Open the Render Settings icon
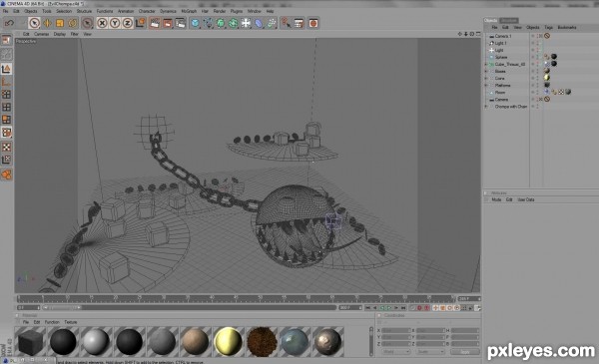This screenshot has width=599, height=364. tap(181, 23)
